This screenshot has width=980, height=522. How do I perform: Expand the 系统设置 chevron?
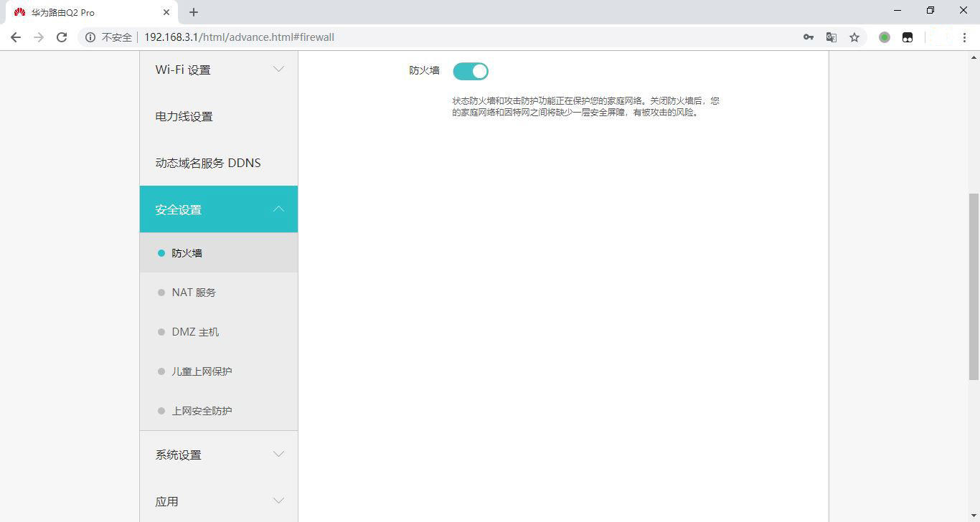click(278, 455)
